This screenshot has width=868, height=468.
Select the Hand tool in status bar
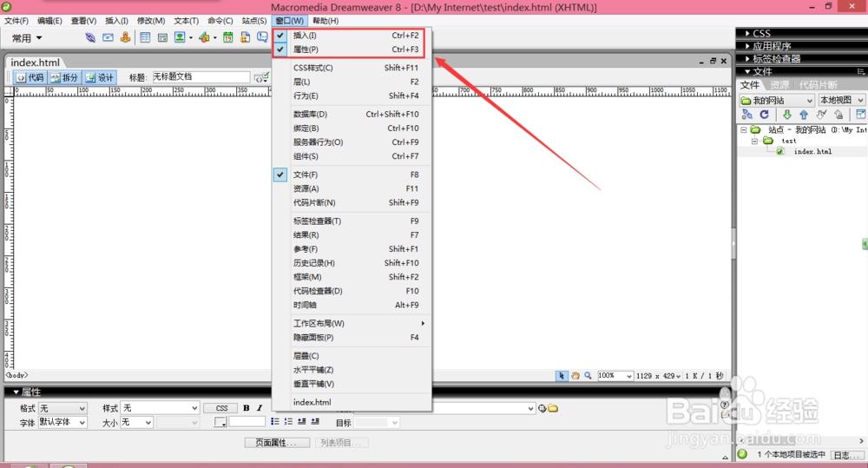(x=575, y=375)
